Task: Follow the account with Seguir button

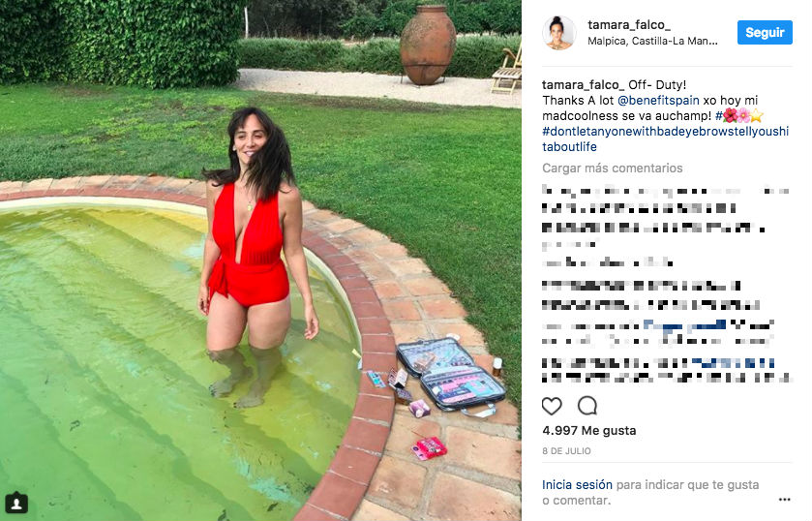Action: 765,32
